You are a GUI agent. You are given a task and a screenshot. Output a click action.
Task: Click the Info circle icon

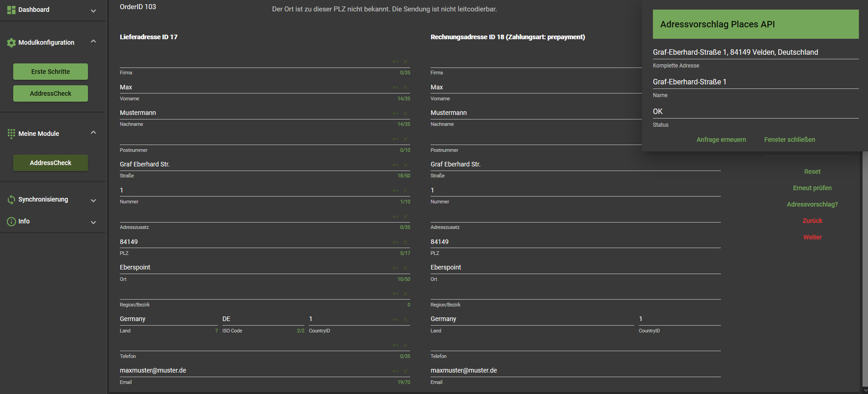click(x=11, y=222)
